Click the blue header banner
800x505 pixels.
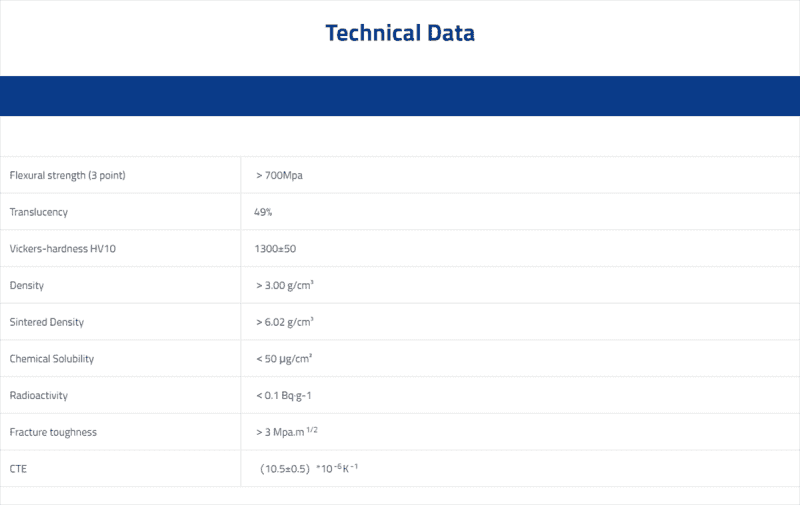tap(400, 96)
